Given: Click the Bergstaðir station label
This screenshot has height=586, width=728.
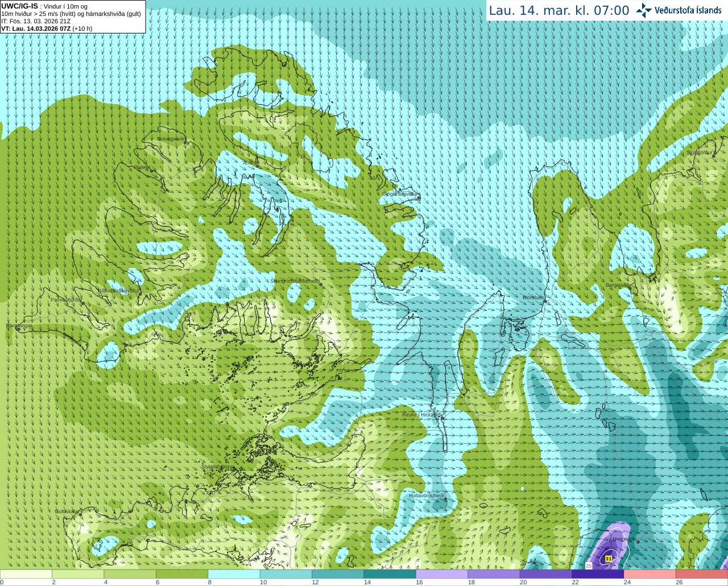Looking at the screenshot, I should click(x=618, y=285).
